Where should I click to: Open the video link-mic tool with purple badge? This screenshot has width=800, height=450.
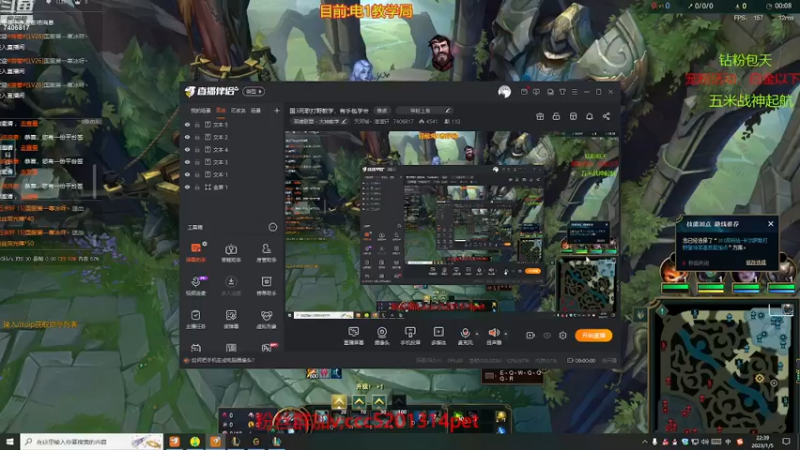196,286
